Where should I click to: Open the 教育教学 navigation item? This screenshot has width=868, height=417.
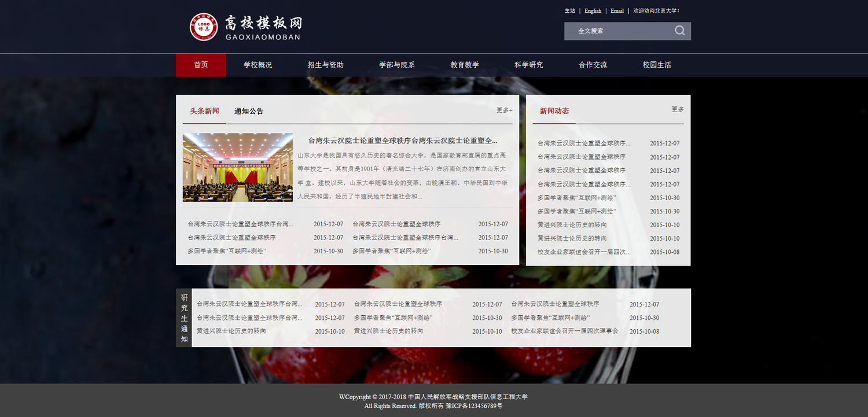click(465, 65)
